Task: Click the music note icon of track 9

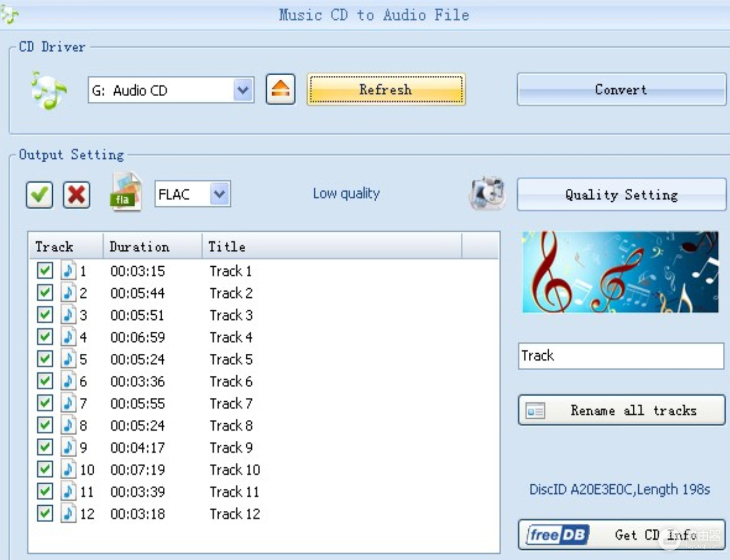Action: click(x=69, y=447)
